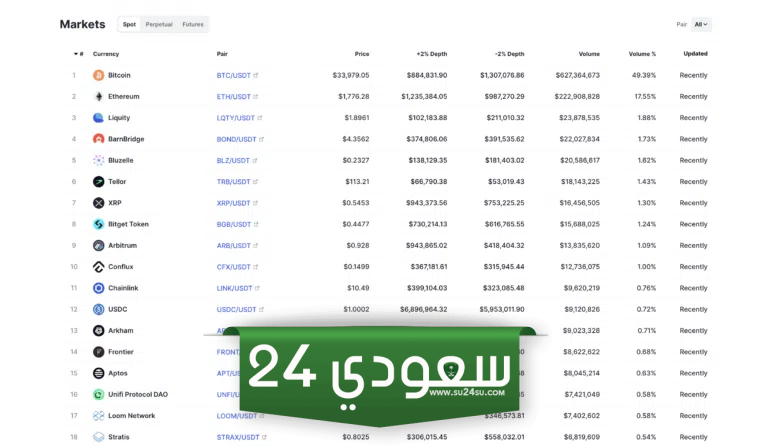Click the Arkham coin icon
Viewport: 768px width, 446px height.
(98, 330)
